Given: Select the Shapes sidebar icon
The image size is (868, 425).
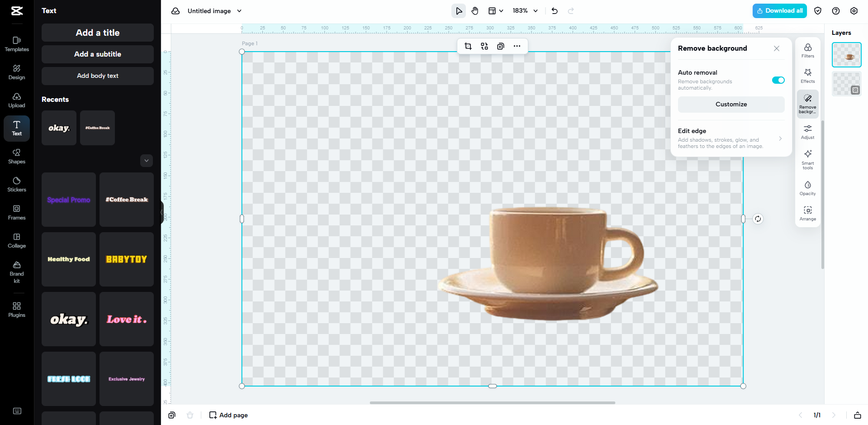Looking at the screenshot, I should pyautogui.click(x=16, y=156).
